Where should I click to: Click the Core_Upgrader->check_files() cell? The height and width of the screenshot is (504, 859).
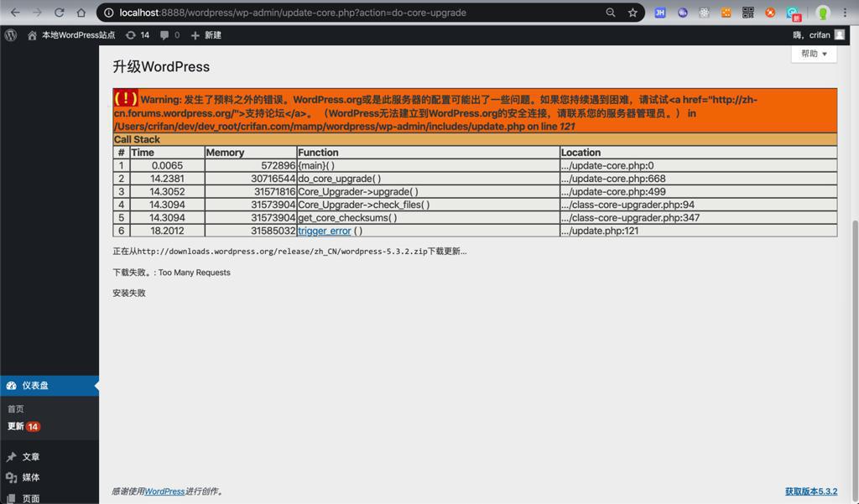428,205
